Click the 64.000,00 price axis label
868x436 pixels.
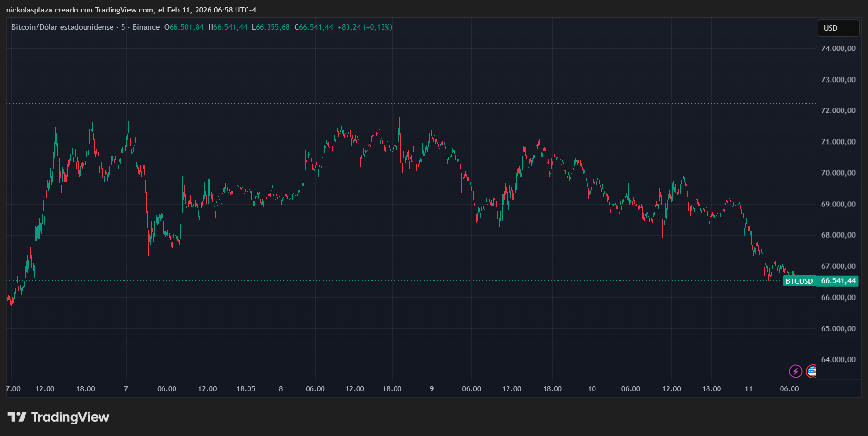[838, 360]
